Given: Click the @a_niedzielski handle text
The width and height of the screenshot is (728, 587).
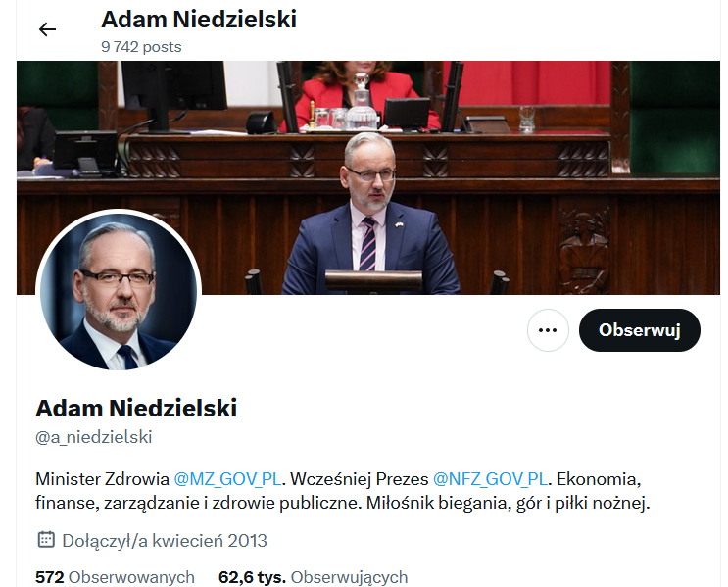Looking at the screenshot, I should pyautogui.click(x=94, y=437).
